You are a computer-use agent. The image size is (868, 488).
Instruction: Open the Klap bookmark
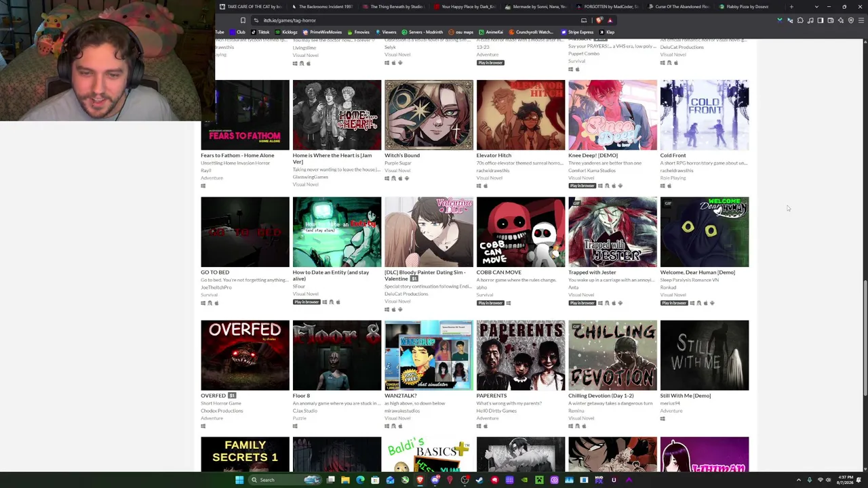(x=607, y=32)
